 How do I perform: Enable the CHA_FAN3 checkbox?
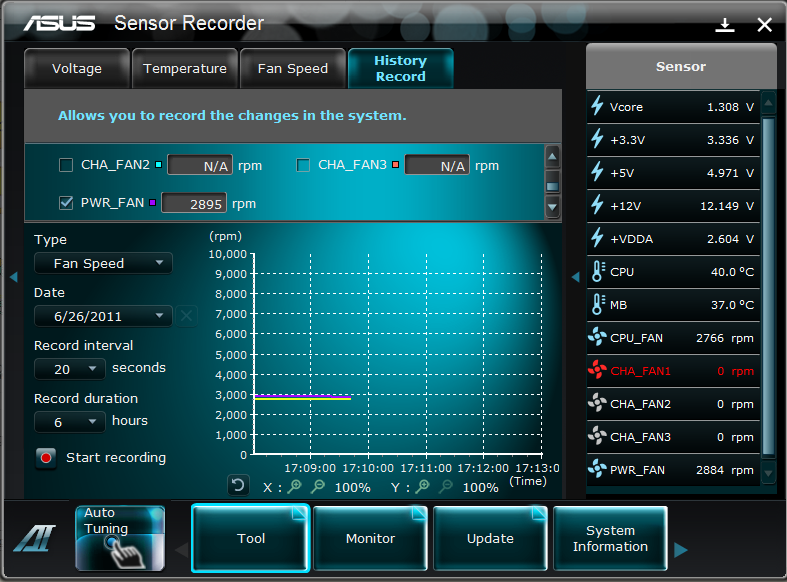(x=303, y=165)
